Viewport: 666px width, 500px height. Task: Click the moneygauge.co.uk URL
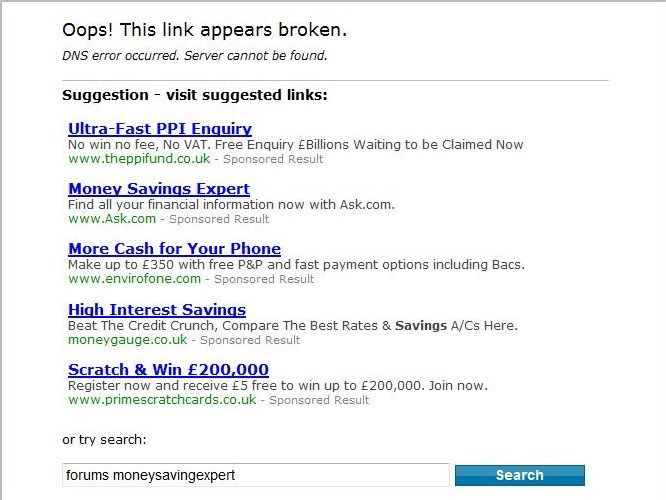pos(127,340)
